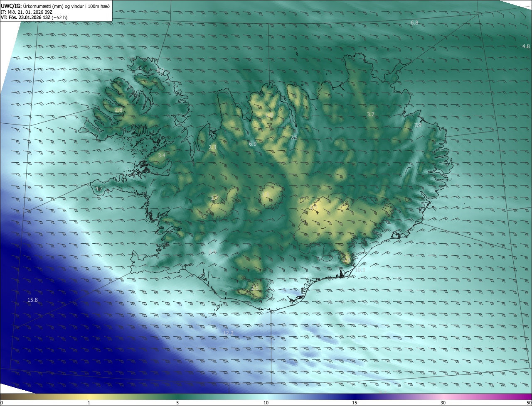Click the "IT: Mið. 21. 01. 2026 09Z" line

(x=27, y=12)
